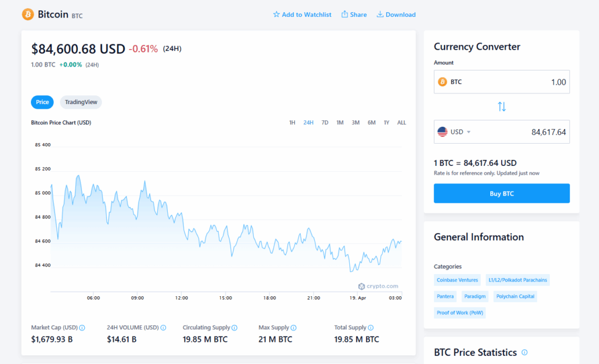Image resolution: width=599 pixels, height=364 pixels.
Task: Open the 24H Volume info tooltip icon
Action: [x=163, y=328]
